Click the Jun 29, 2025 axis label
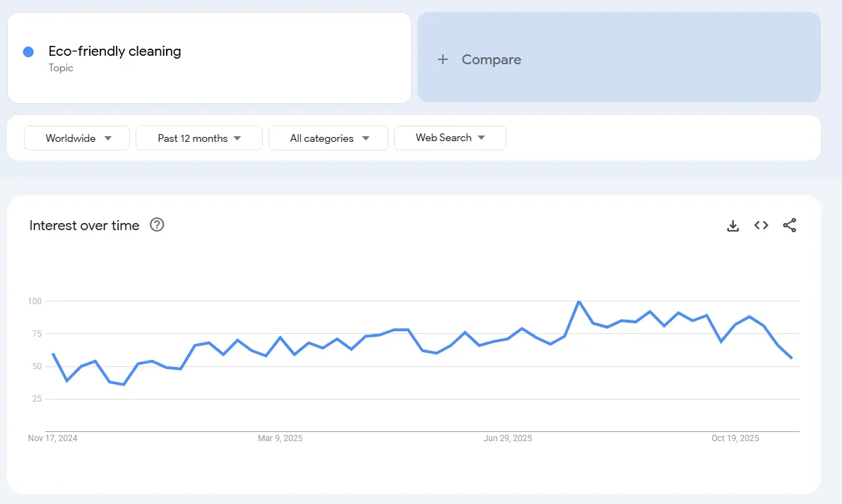842x504 pixels. [x=508, y=438]
